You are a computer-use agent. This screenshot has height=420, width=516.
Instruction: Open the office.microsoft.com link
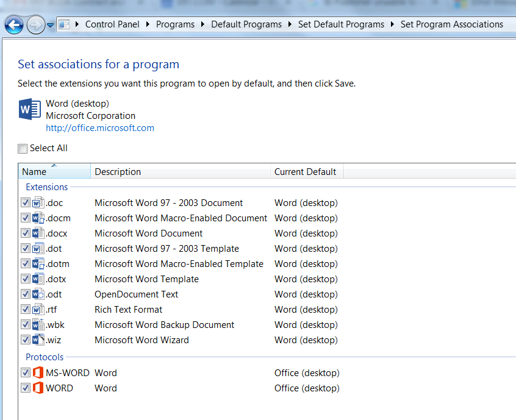[100, 128]
